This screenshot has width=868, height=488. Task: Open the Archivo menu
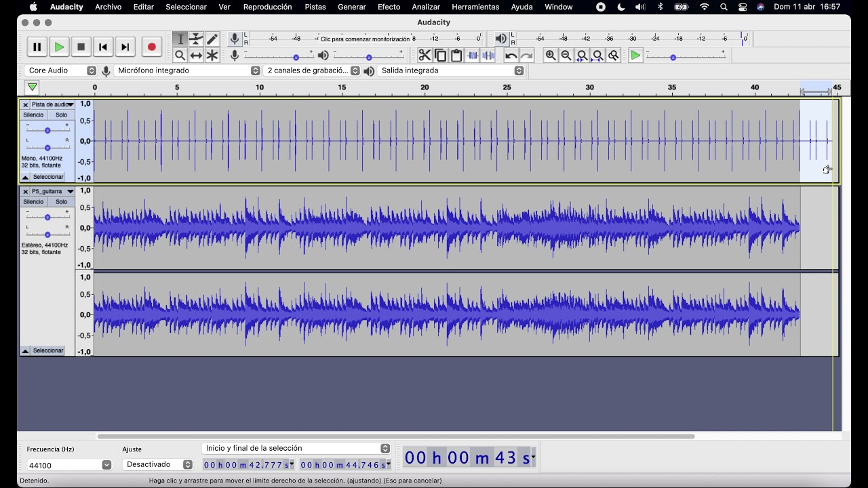[x=108, y=7]
